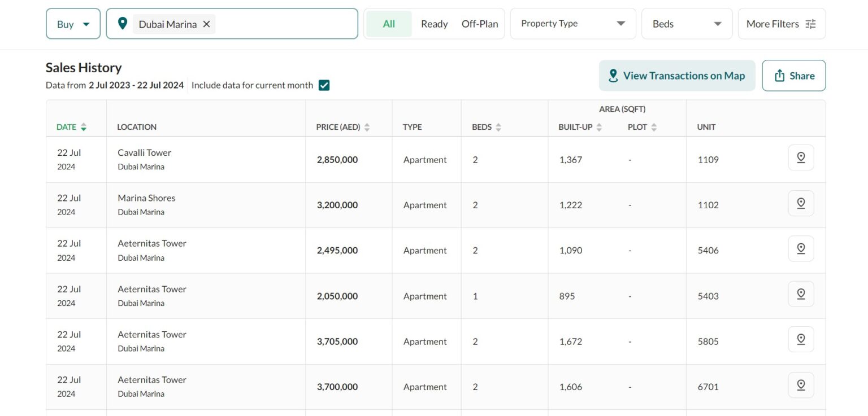
Task: Click the map pin icon for unit 6701
Action: point(801,384)
